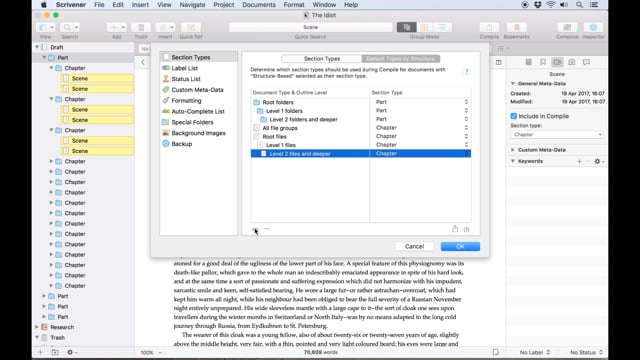Screen dimensions: 640x360
Task: Open the Keywords gear menu
Action: [x=599, y=161]
